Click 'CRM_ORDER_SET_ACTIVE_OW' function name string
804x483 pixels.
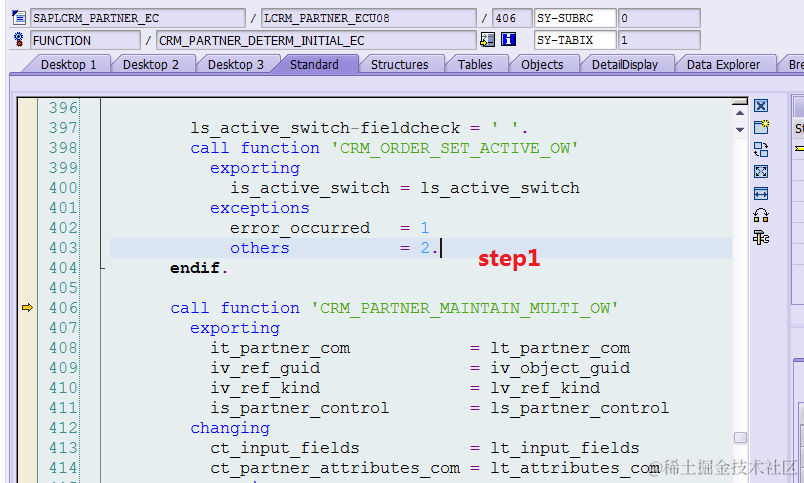[454, 148]
